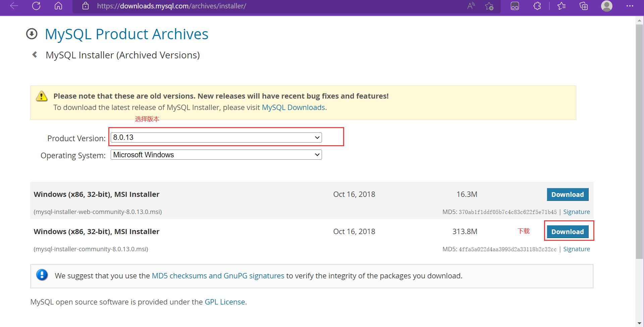Screen dimensions: 644x327
Task: Open MD5 checksums and GnuPG signatures link
Action: pos(218,276)
